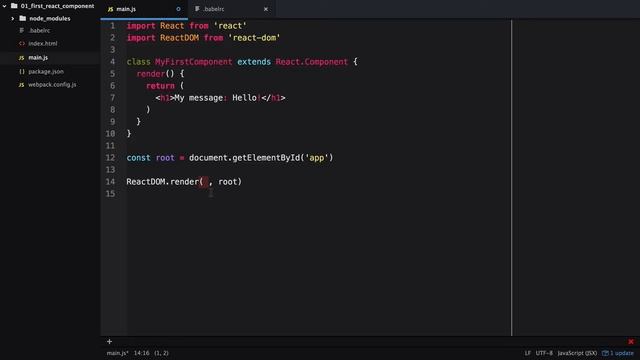Click main.js file name in status bar

[118, 353]
